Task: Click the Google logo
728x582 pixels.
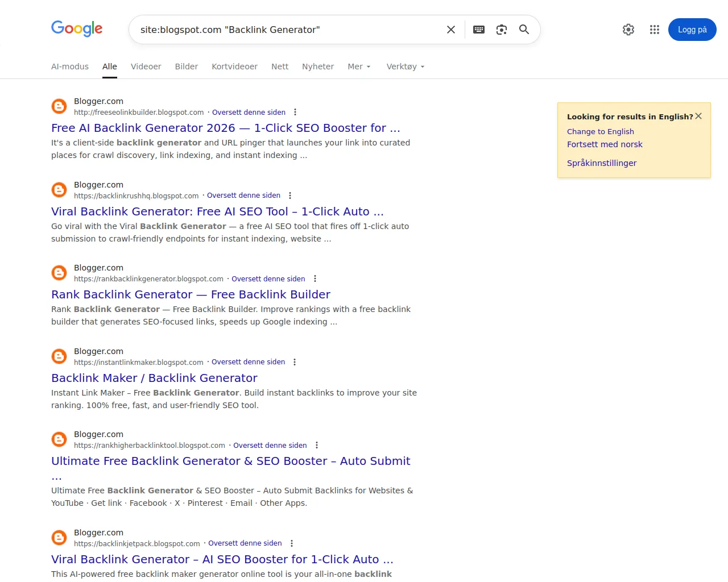Action: tap(77, 28)
